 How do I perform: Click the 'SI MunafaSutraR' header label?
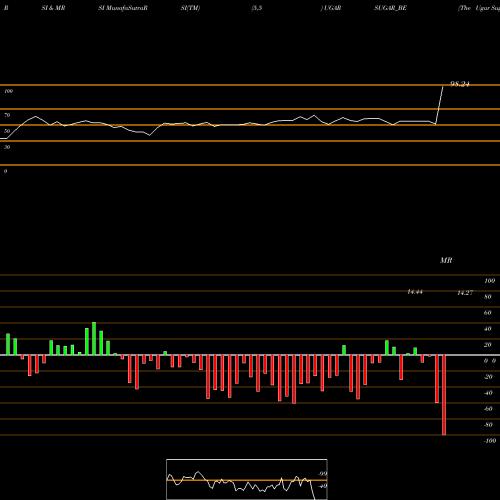[x=123, y=8]
